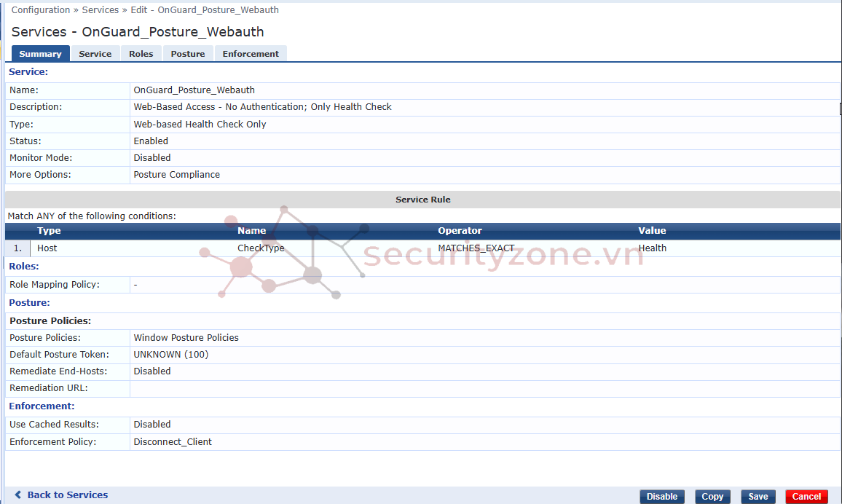Screen dimensions: 842x504
Task: Click the Copy button
Action: click(712, 496)
